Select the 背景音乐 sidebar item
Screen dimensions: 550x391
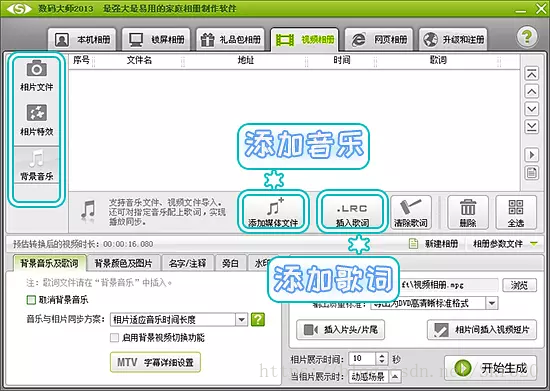[x=36, y=165]
